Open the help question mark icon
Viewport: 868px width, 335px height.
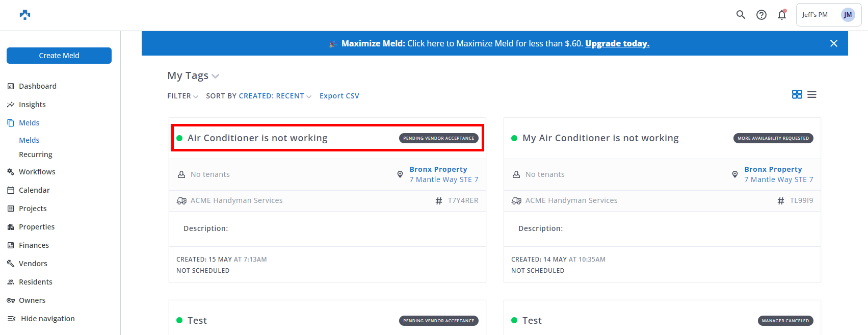pyautogui.click(x=761, y=15)
